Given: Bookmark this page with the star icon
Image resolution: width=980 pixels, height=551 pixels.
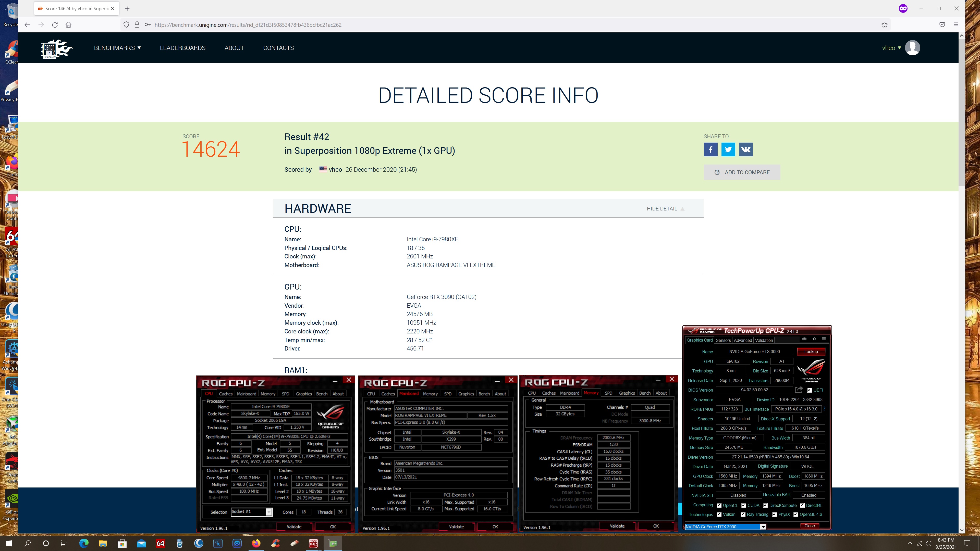Looking at the screenshot, I should click(x=884, y=25).
